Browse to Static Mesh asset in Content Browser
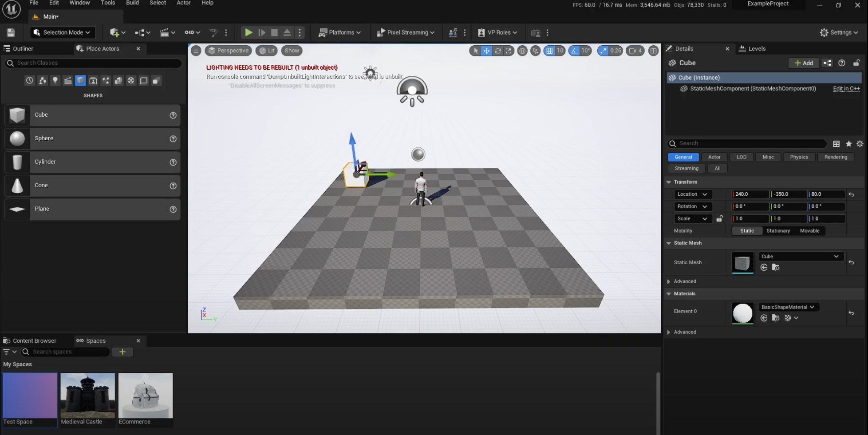 pyautogui.click(x=775, y=267)
